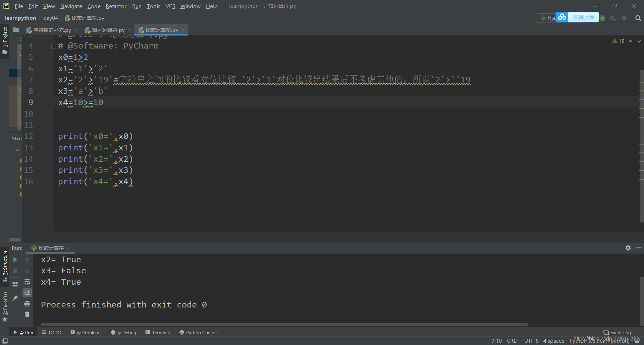Open the Terminal tool window
The height and width of the screenshot is (345, 644).
pyautogui.click(x=158, y=332)
